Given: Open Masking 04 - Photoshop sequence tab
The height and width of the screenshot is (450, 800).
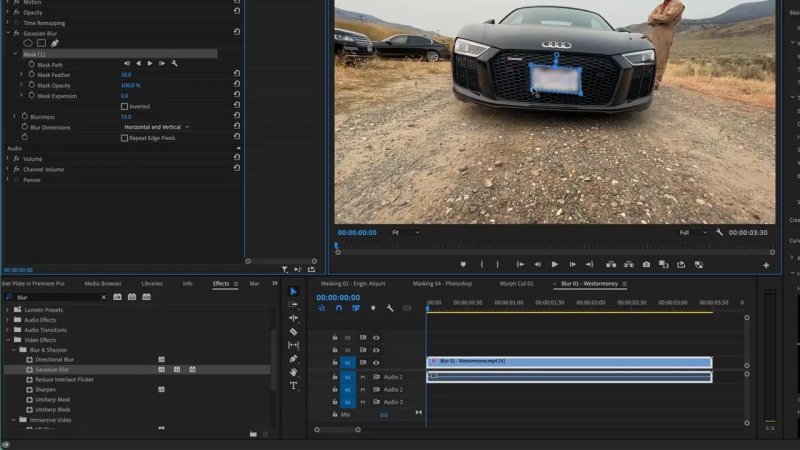Looking at the screenshot, I should tap(442, 284).
